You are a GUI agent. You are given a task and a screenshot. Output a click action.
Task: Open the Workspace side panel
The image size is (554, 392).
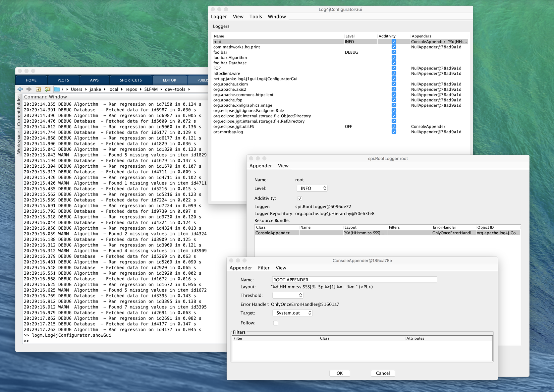point(19,142)
